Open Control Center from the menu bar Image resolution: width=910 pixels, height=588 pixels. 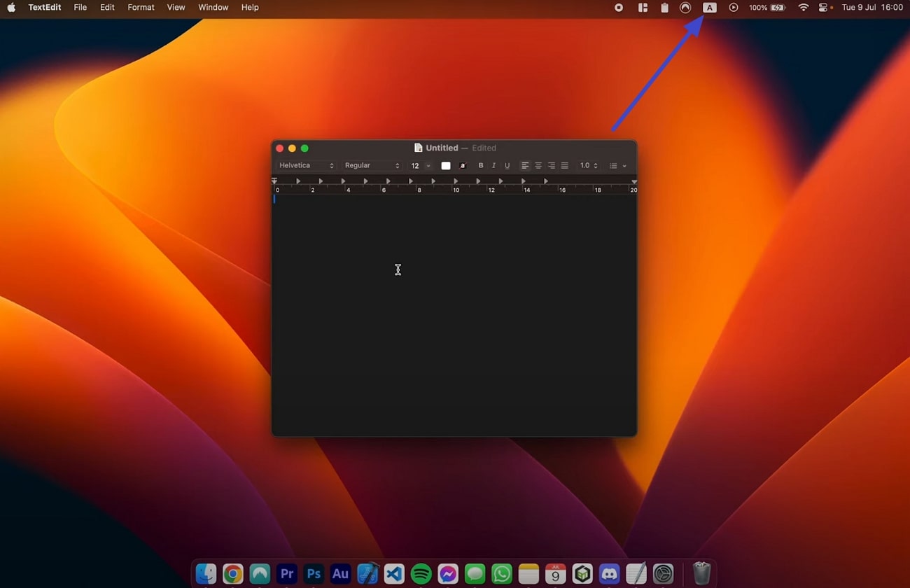pos(824,8)
